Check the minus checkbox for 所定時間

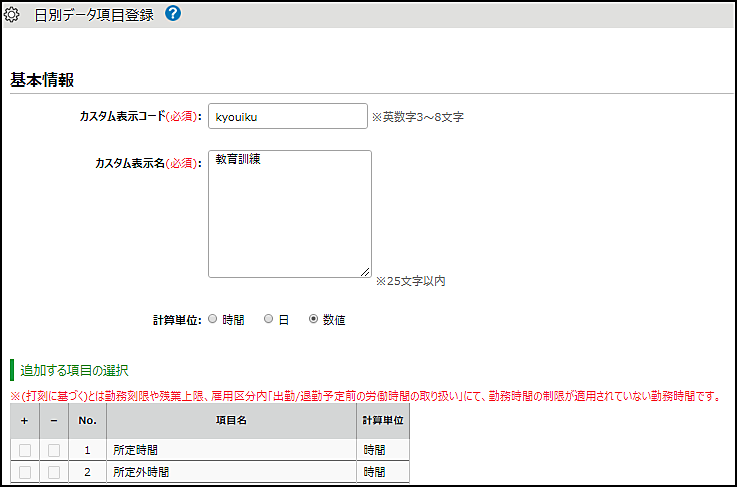54,450
